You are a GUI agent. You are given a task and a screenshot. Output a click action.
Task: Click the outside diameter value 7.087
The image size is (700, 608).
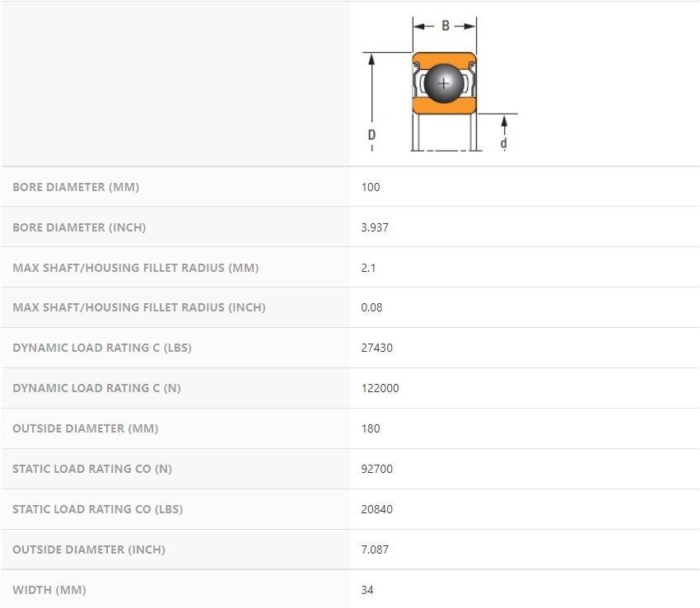375,550
